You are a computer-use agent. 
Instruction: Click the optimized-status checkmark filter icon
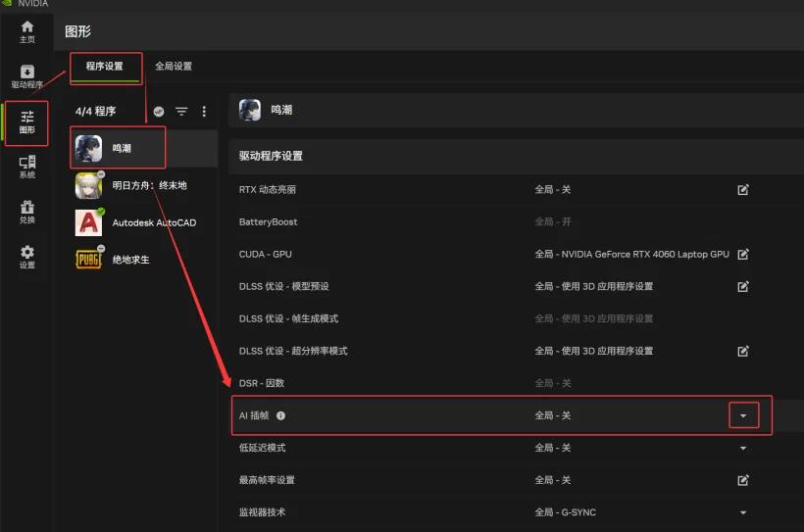[x=159, y=112]
